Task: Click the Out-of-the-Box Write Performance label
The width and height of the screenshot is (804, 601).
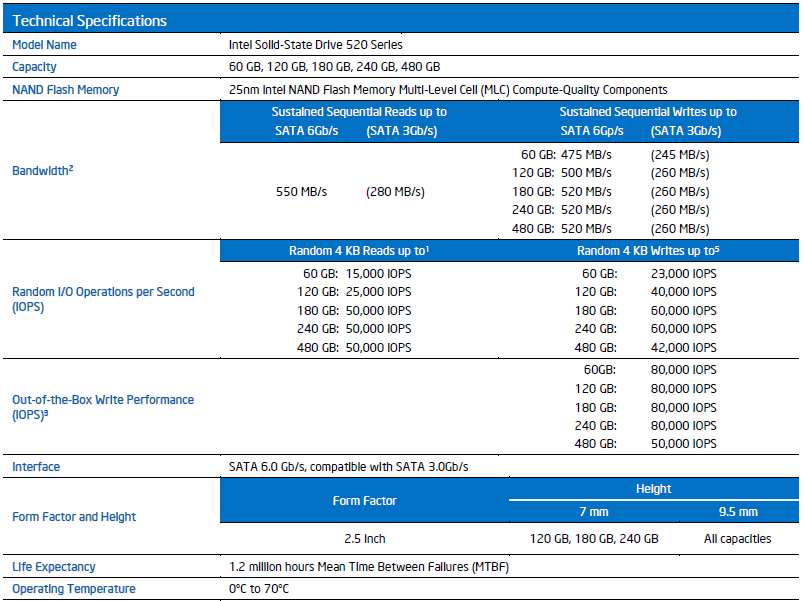Action: tap(103, 407)
